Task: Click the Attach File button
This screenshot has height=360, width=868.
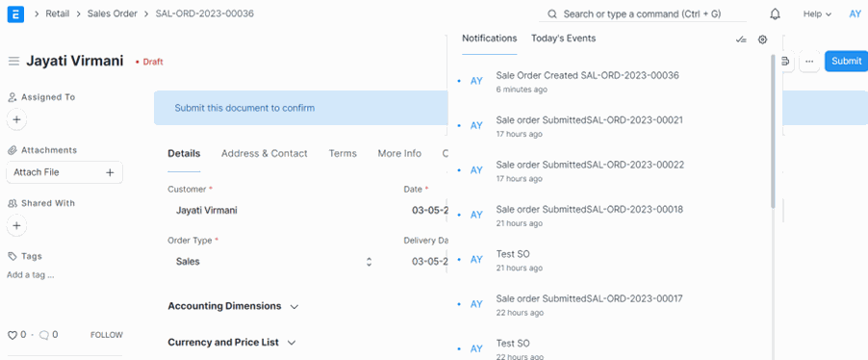Action: 64,173
